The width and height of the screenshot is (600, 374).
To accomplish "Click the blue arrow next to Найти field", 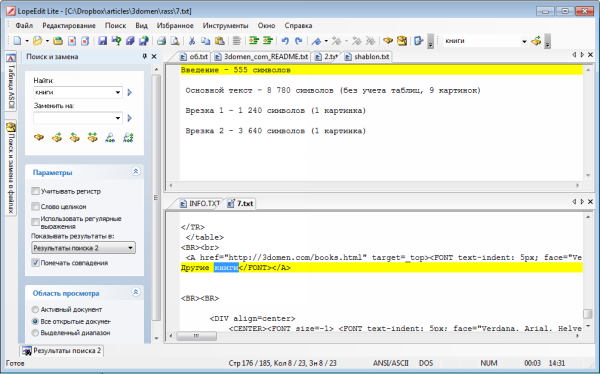I will point(130,92).
